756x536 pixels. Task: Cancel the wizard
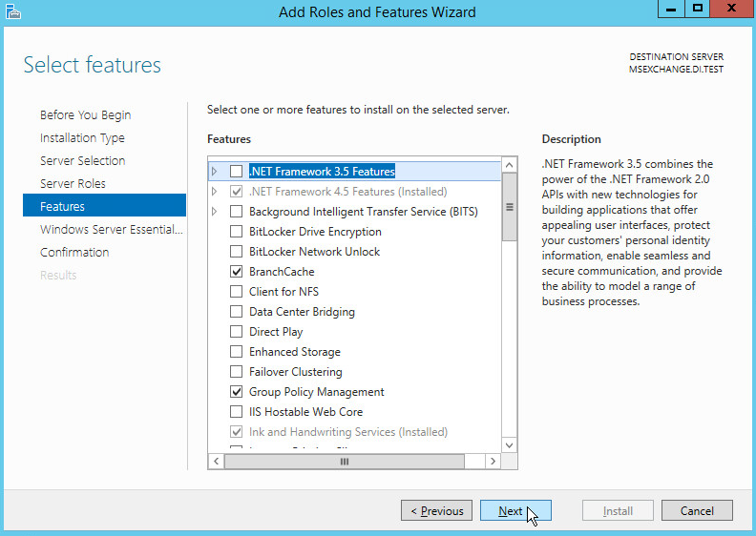tap(697, 511)
